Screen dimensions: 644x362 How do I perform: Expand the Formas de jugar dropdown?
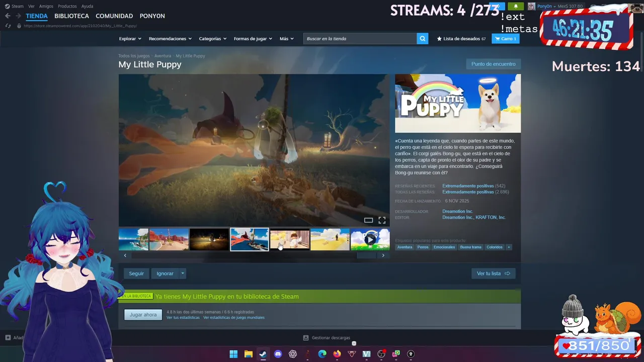(253, 39)
